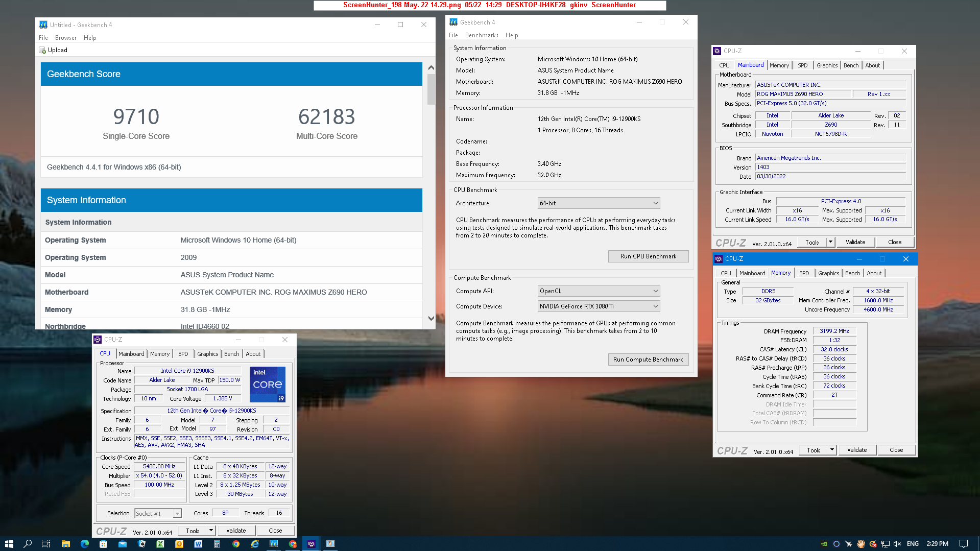Click the ROG MAXIMUS Z690 HERO model field in CPU-Z
This screenshot has height=551, width=980.
(803, 94)
